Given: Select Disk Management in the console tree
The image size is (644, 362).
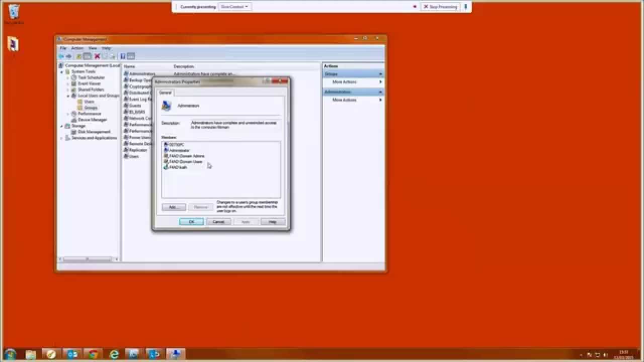Looking at the screenshot, I should coord(94,132).
